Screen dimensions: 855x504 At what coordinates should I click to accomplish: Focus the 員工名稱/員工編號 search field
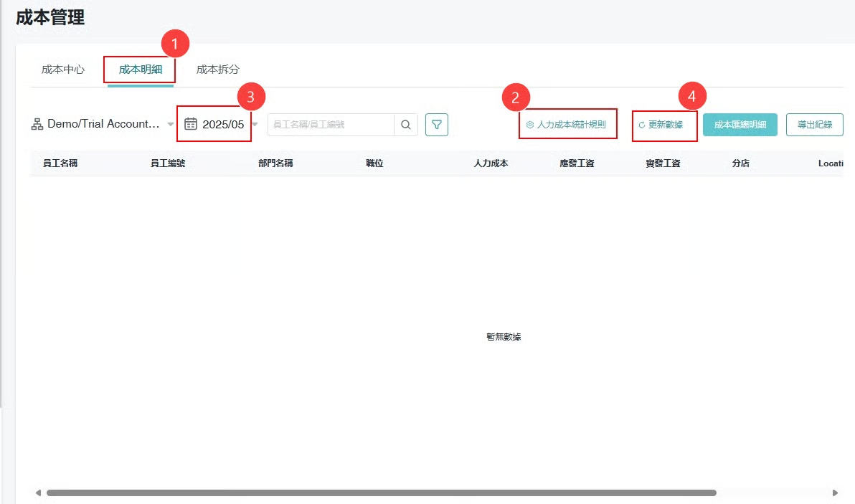tap(330, 125)
